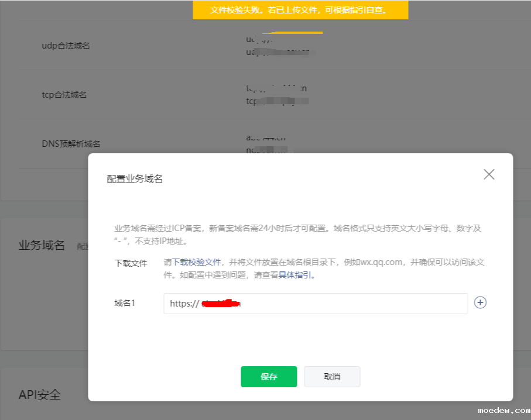Select the tcp合法域名 row label

(x=64, y=95)
